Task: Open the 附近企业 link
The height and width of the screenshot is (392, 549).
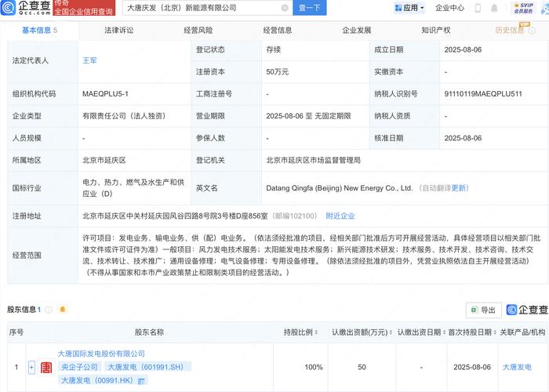Action: tap(340, 216)
